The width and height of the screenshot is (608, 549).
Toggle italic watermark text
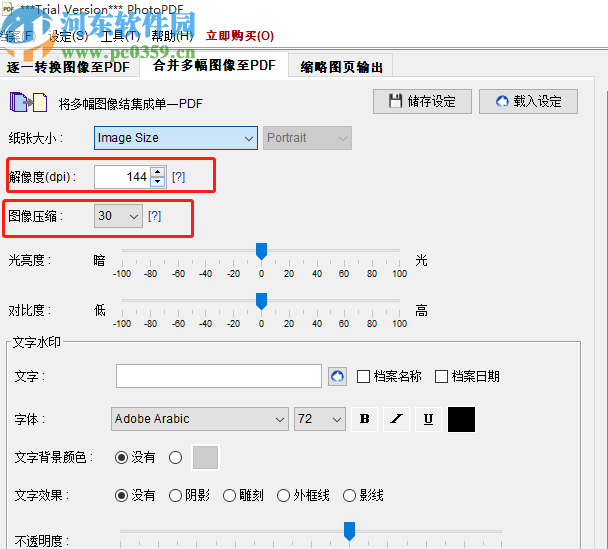point(396,419)
